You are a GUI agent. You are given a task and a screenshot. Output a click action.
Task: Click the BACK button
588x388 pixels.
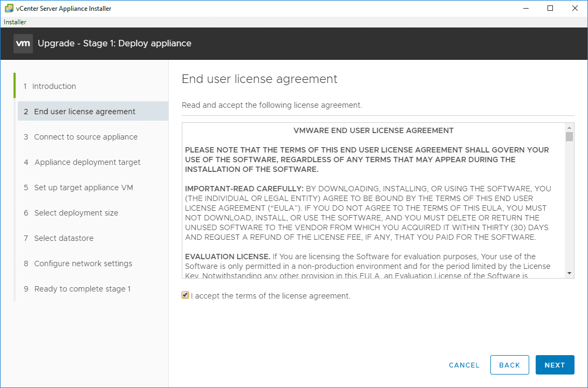pos(509,365)
